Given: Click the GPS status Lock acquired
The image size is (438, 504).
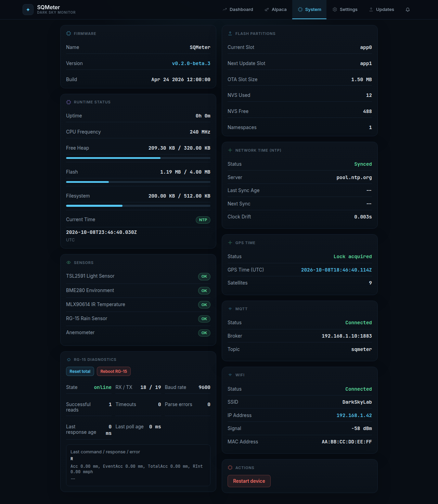Looking at the screenshot, I should [353, 256].
